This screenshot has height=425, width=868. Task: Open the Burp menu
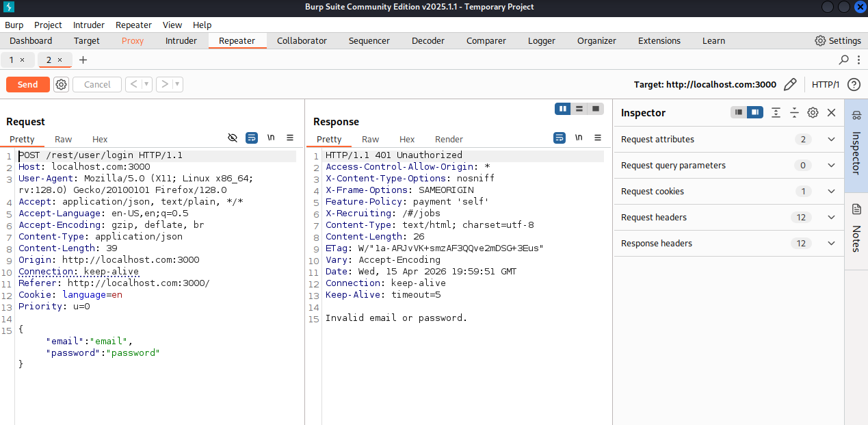click(x=14, y=25)
